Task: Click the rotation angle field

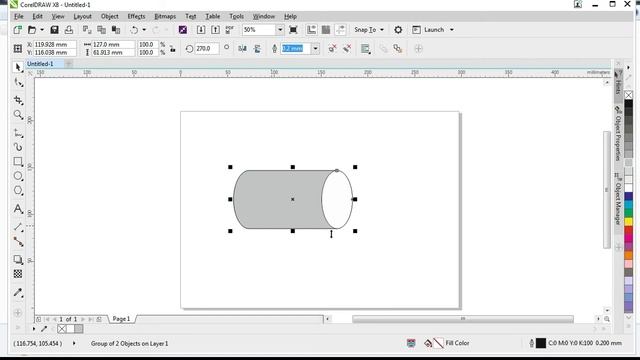Action: (207, 49)
